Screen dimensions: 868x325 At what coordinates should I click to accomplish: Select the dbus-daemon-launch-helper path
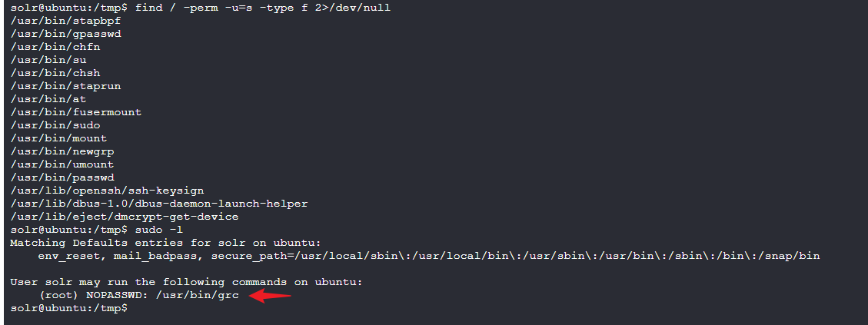pos(159,203)
